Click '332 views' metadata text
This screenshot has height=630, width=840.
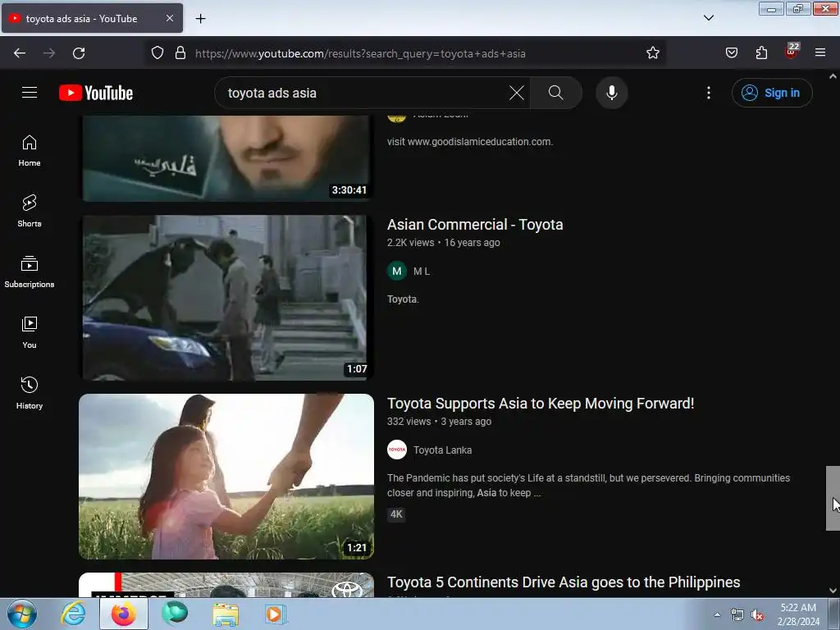409,422
